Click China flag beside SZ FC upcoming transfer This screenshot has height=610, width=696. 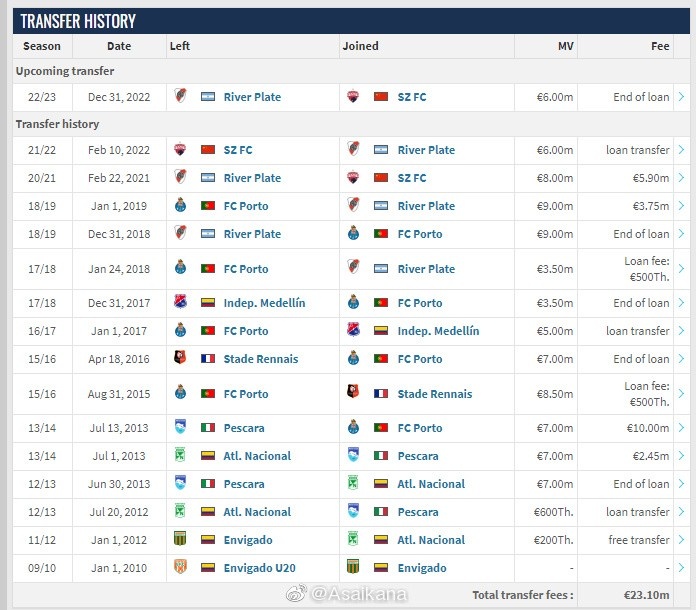[381, 97]
